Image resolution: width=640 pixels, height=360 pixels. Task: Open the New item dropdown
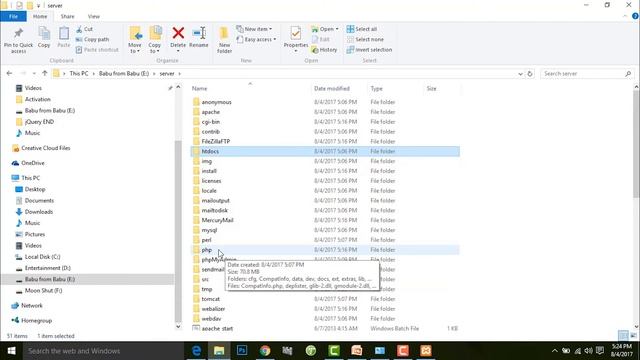point(254,29)
